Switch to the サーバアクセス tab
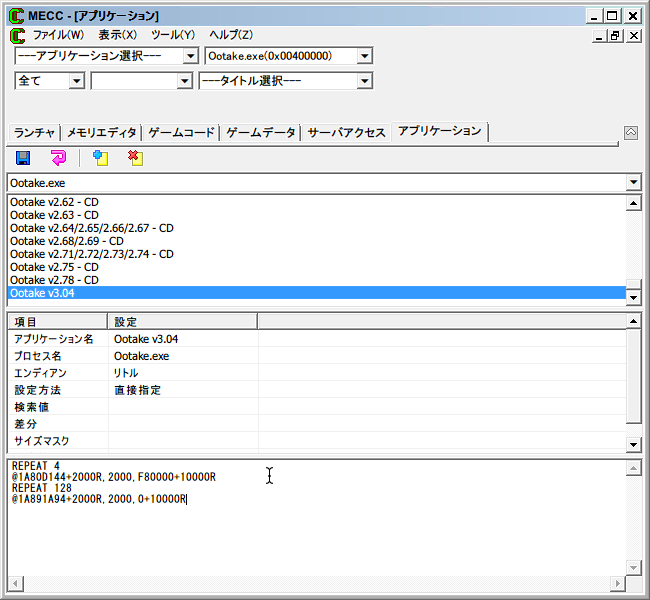This screenshot has width=650, height=600. click(346, 133)
